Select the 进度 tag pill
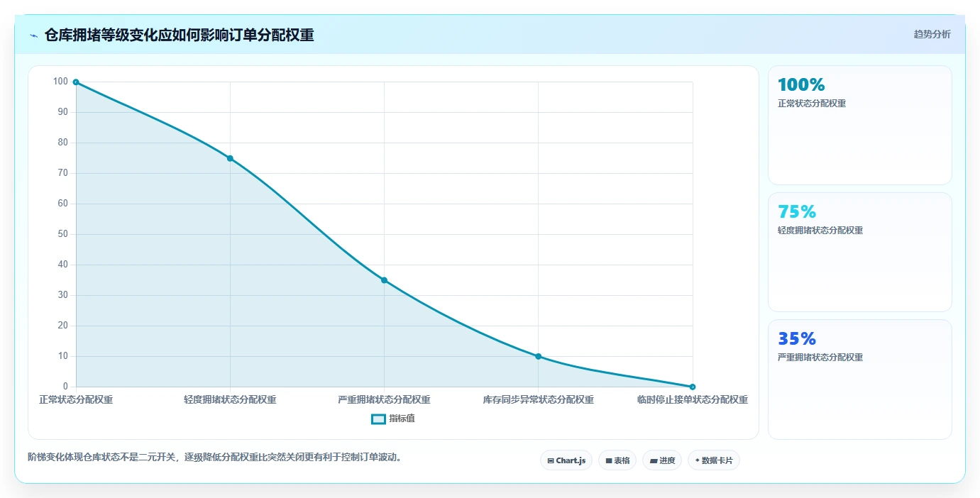This screenshot has height=498, width=980. pos(662,460)
